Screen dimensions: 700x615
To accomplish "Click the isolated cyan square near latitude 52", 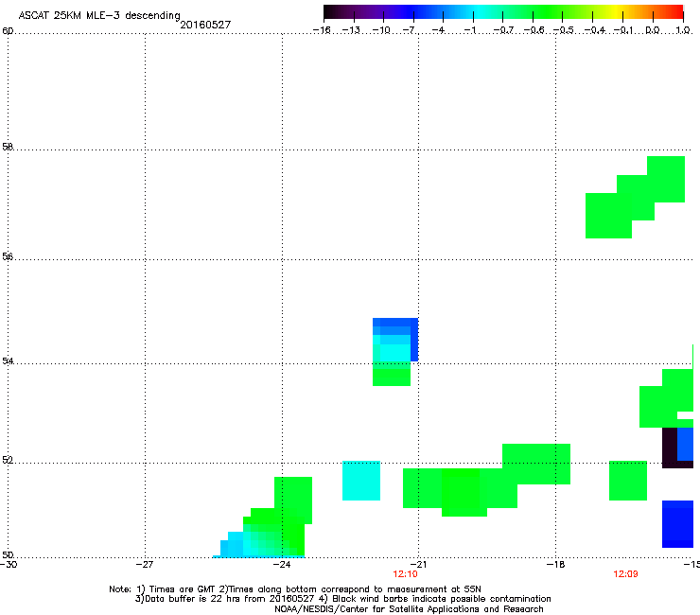I will tap(361, 481).
